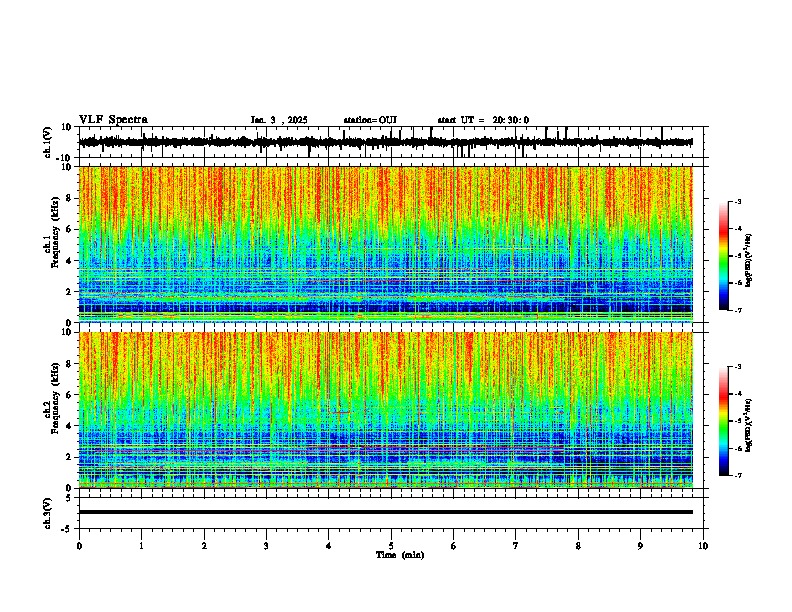The width and height of the screenshot is (792, 612).
Task: Click the "8" tick label on the time axis
Action: click(578, 546)
